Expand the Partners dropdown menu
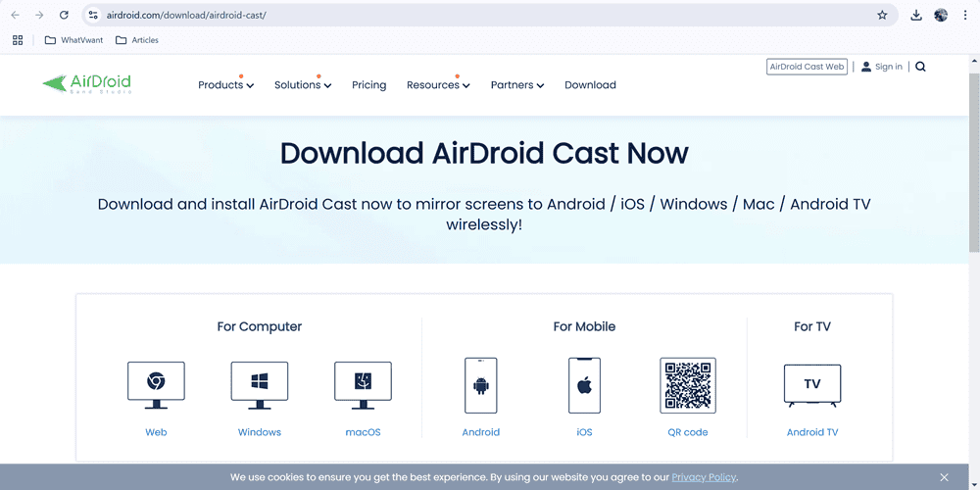The image size is (980, 490). point(516,85)
